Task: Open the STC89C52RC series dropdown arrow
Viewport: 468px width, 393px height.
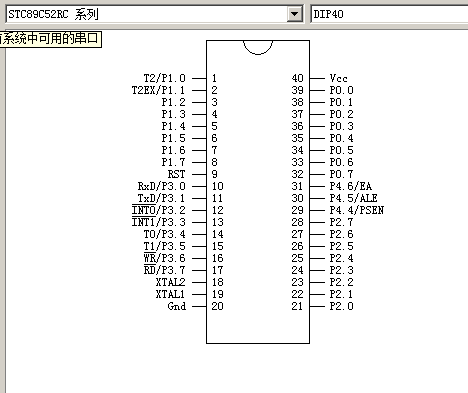Action: [x=294, y=14]
